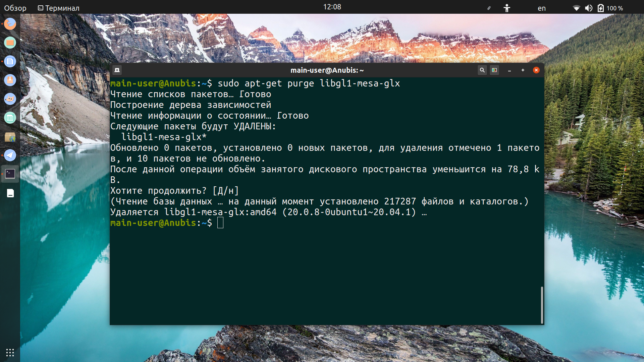The height and width of the screenshot is (362, 644).
Task: Click the '100 %' battery percentage
Action: point(614,8)
